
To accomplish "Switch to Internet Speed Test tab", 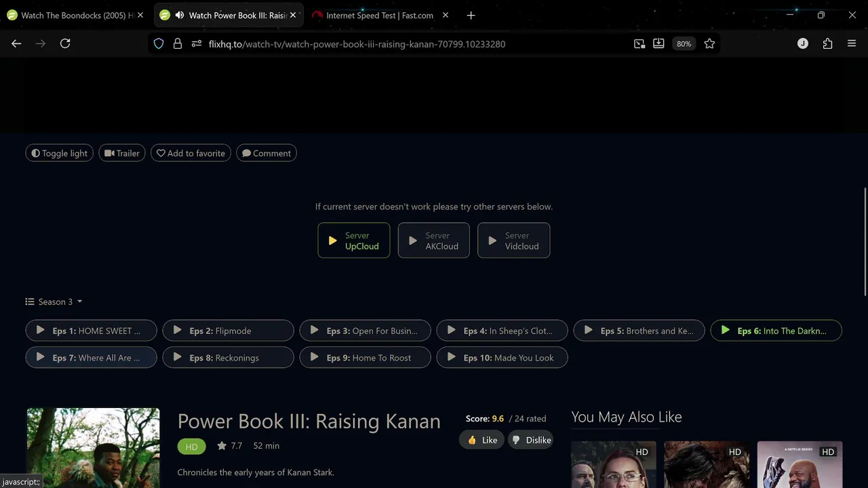I will (x=380, y=15).
